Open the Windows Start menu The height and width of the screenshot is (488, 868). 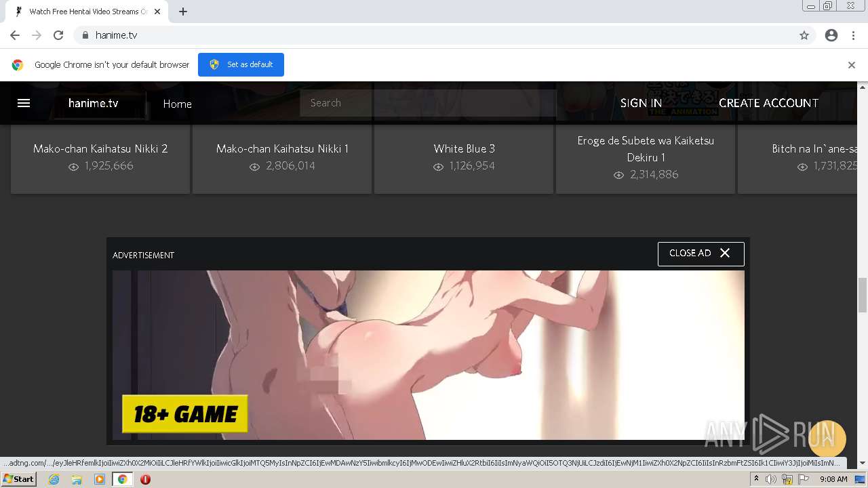click(x=19, y=479)
